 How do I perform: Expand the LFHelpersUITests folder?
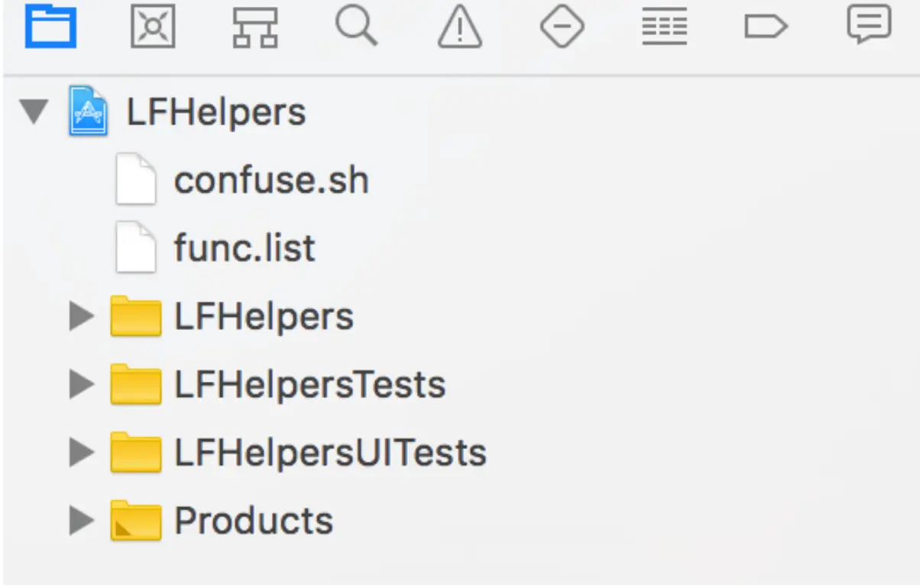pos(80,452)
